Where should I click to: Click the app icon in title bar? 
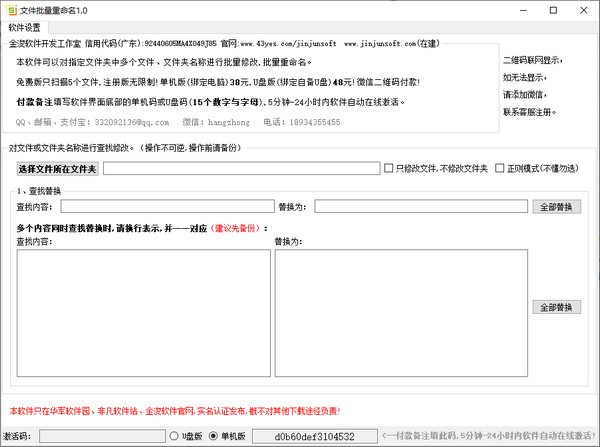[12, 10]
